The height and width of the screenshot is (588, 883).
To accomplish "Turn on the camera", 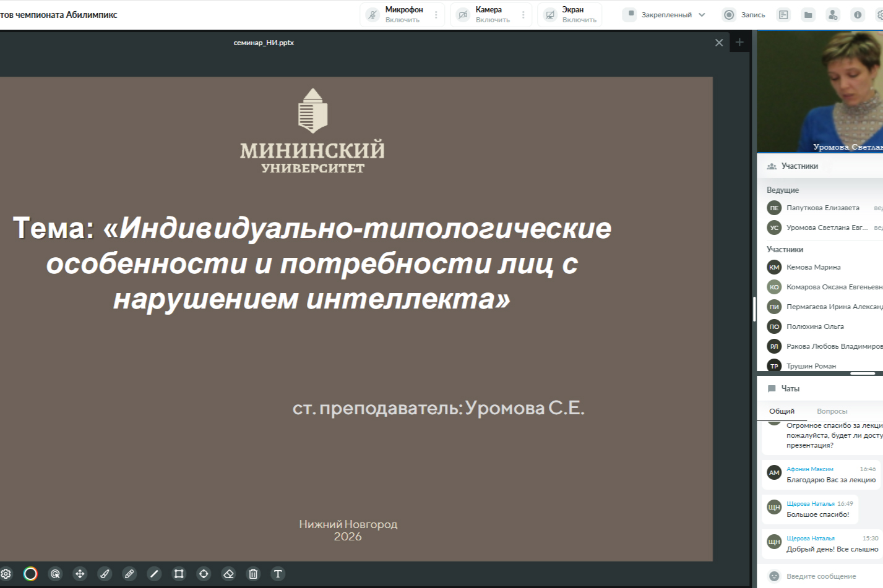I will 485,15.
